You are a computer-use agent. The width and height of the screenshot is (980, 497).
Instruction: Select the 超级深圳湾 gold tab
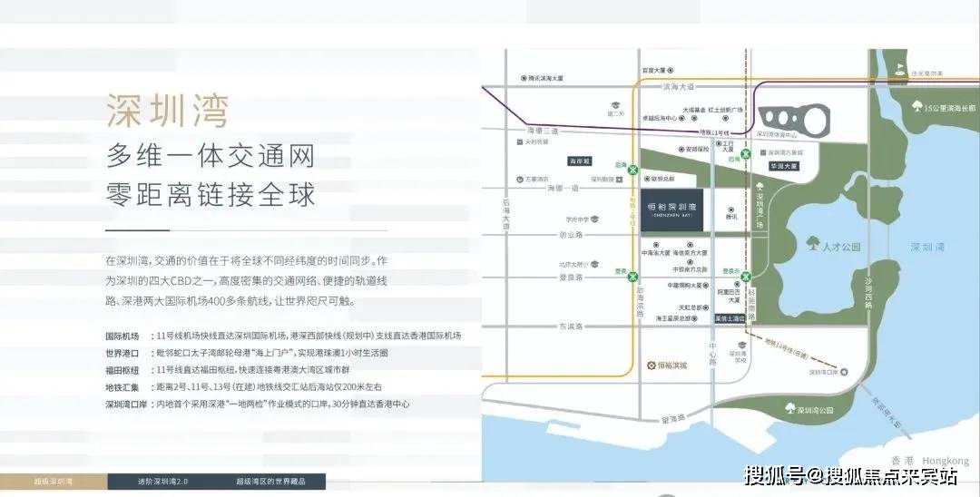54,481
